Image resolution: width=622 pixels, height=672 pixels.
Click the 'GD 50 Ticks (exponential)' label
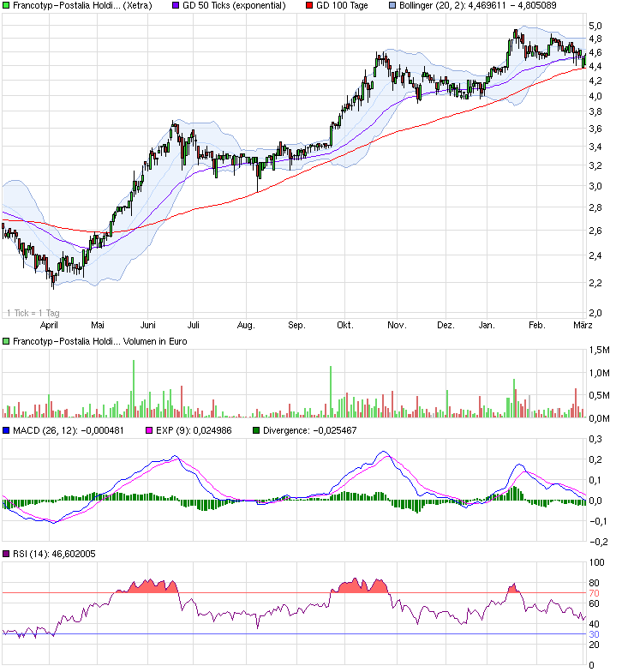(234, 5)
